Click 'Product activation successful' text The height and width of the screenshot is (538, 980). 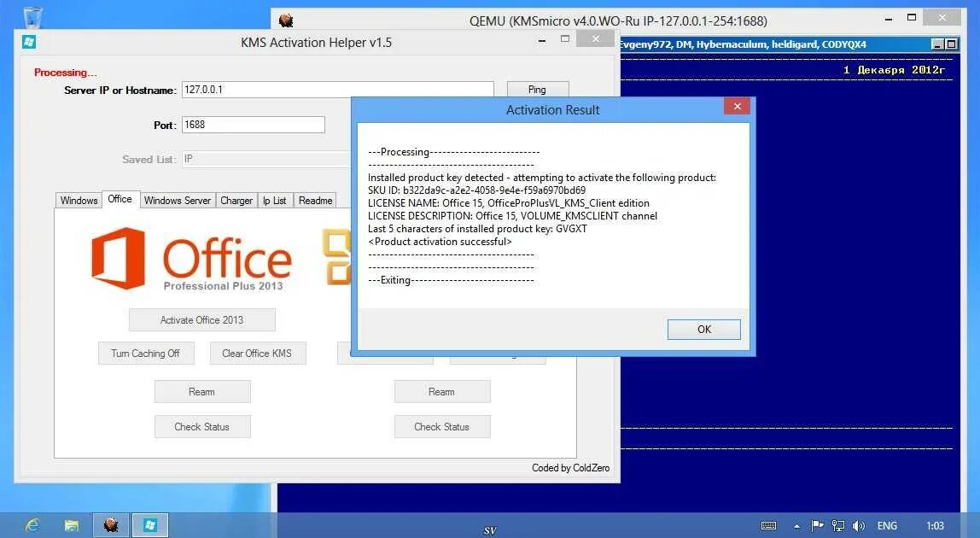tap(440, 242)
